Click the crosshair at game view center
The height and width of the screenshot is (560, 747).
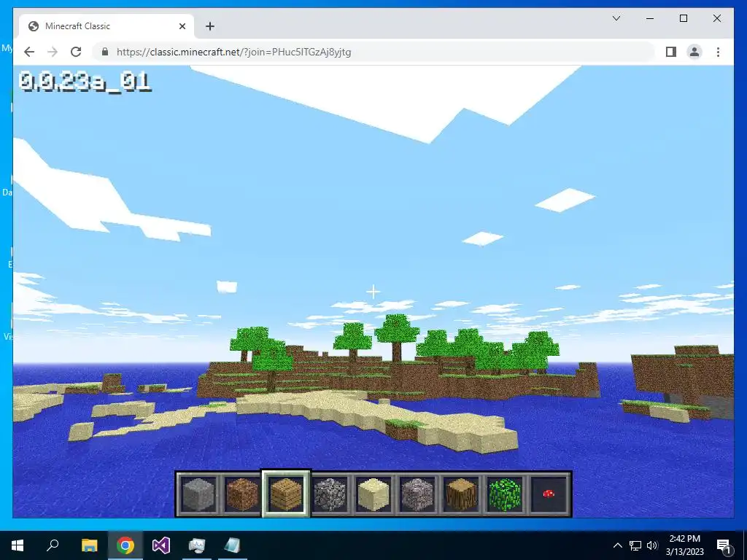pyautogui.click(x=373, y=292)
